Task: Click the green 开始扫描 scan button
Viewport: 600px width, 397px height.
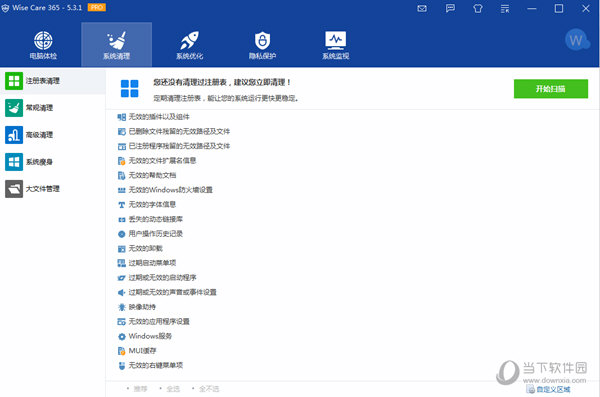Action: click(x=551, y=89)
